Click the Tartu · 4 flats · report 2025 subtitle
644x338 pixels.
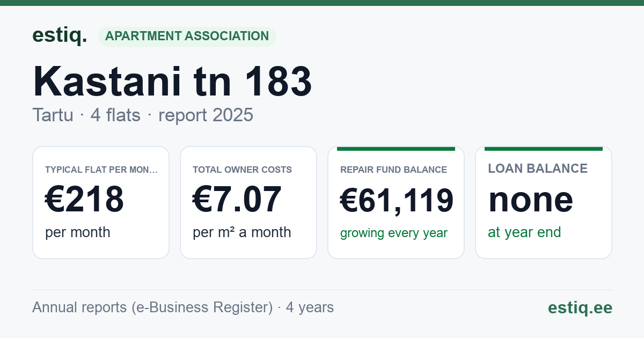coord(143,115)
